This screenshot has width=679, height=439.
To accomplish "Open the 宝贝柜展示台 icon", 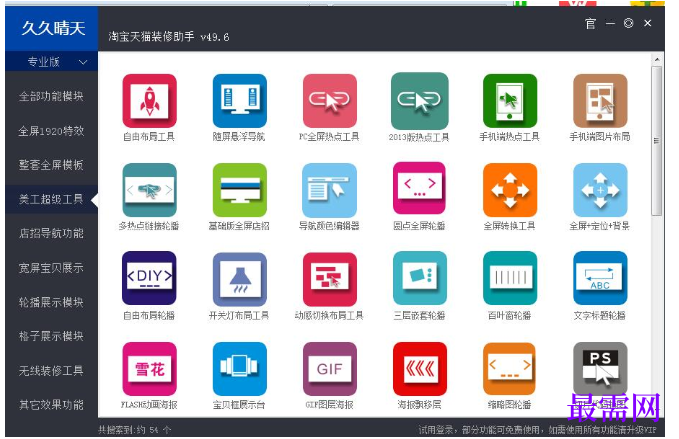I will pyautogui.click(x=239, y=368).
